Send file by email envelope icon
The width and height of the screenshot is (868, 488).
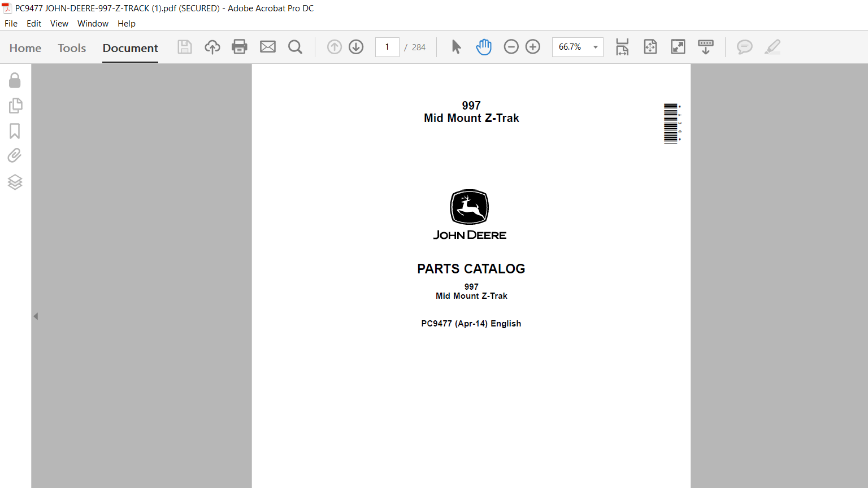click(x=268, y=47)
